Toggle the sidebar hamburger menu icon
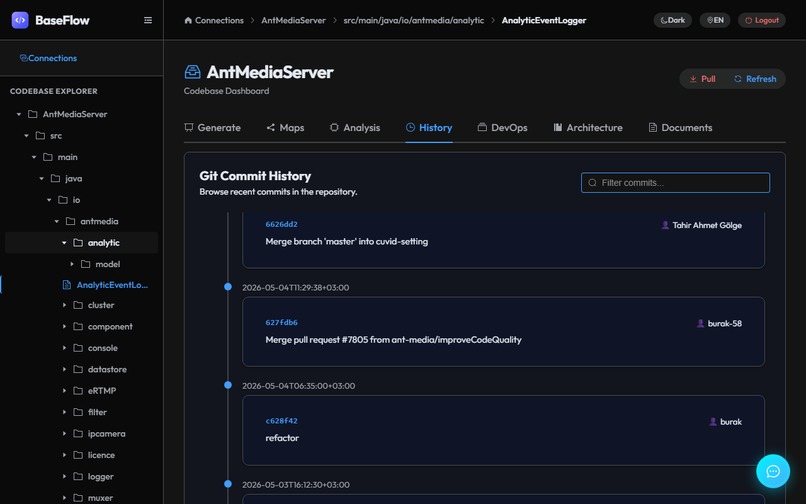This screenshot has height=504, width=806. click(148, 20)
